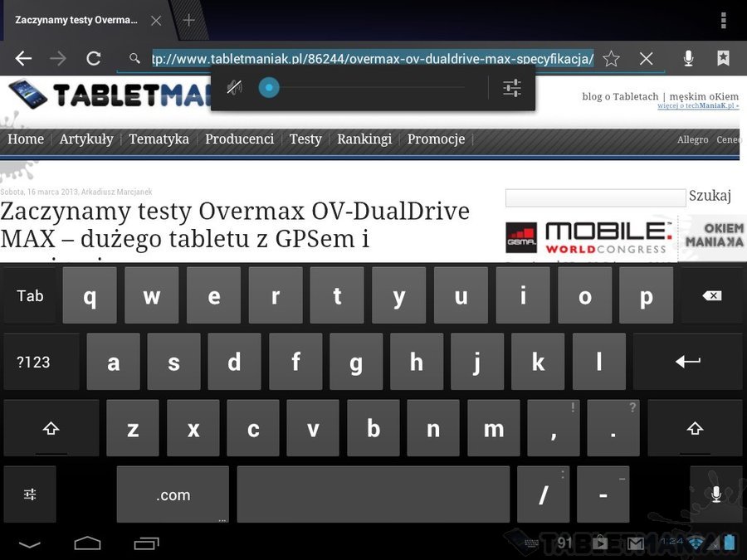Tap the comma key
The width and height of the screenshot is (747, 560).
(554, 428)
